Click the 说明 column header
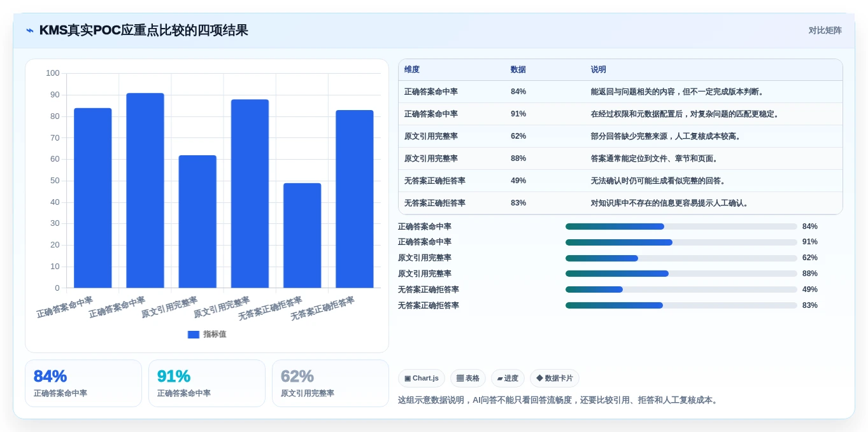Screen dimensions: 868x432 click(x=599, y=69)
